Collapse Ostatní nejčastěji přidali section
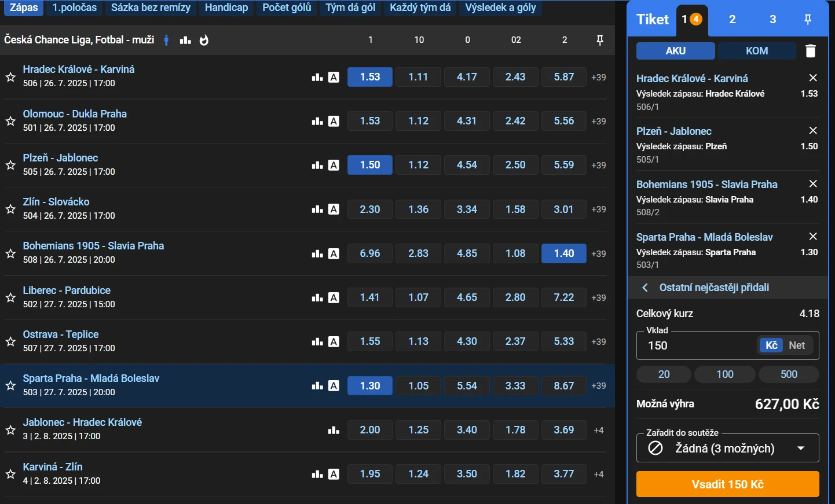Screen dimensions: 835x504 pos(645,288)
